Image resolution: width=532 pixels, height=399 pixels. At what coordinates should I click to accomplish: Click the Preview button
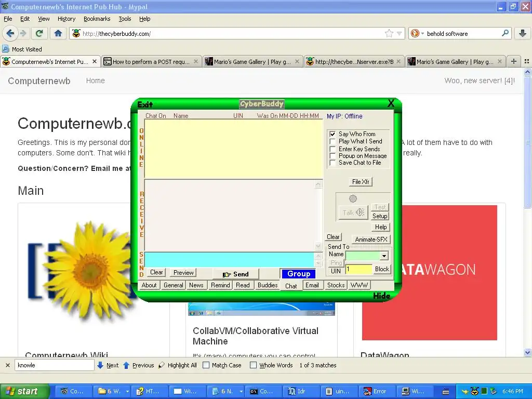(183, 272)
